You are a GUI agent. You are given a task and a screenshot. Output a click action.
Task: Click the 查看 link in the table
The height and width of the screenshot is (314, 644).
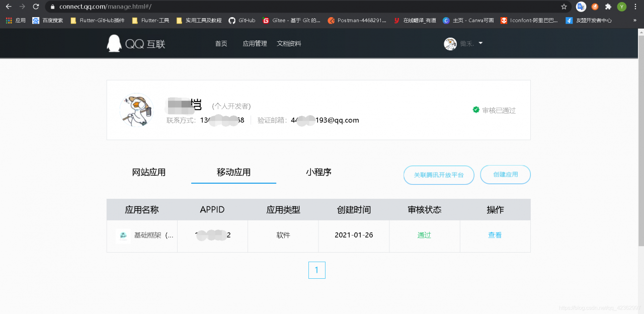495,235
